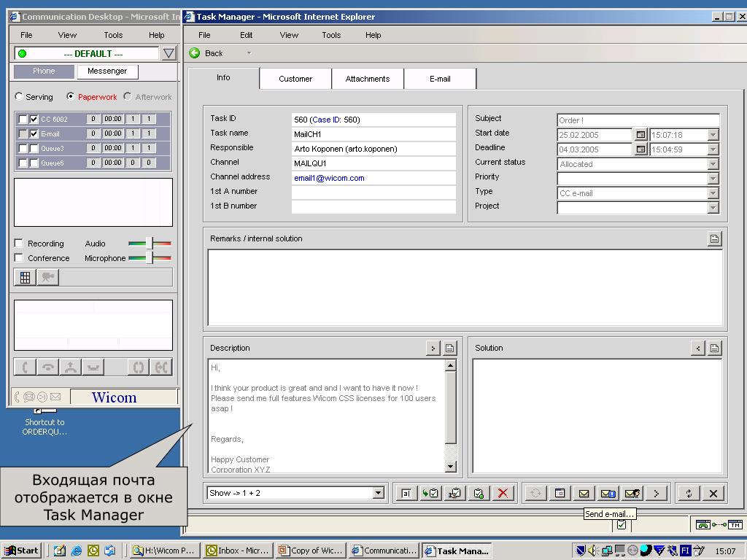
Task: Switch to the E-mail tab
Action: (440, 79)
